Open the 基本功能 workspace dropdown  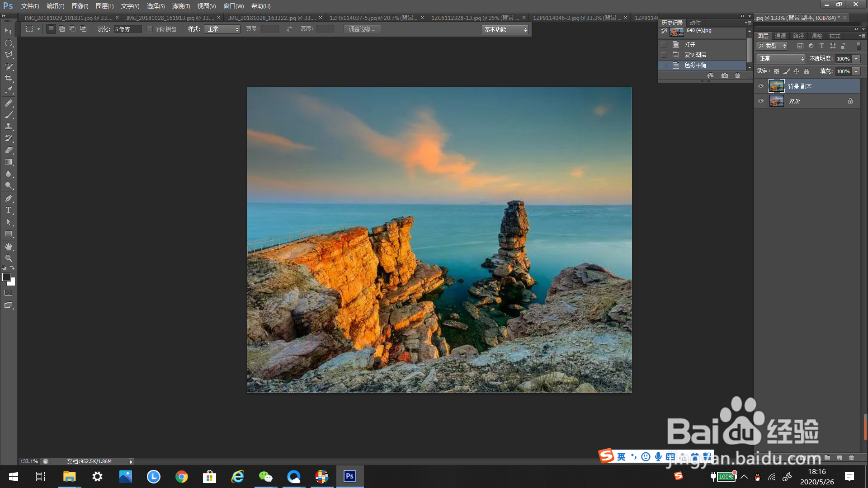point(505,29)
